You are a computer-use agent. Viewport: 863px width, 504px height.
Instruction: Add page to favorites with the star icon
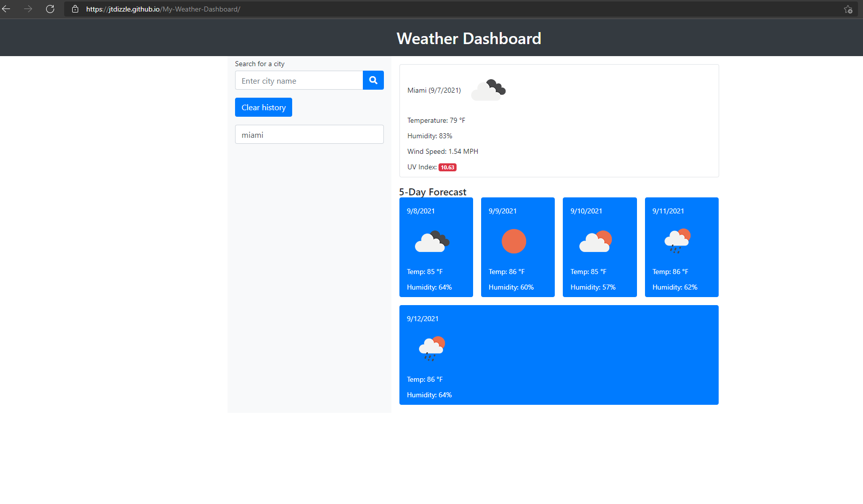click(x=848, y=10)
